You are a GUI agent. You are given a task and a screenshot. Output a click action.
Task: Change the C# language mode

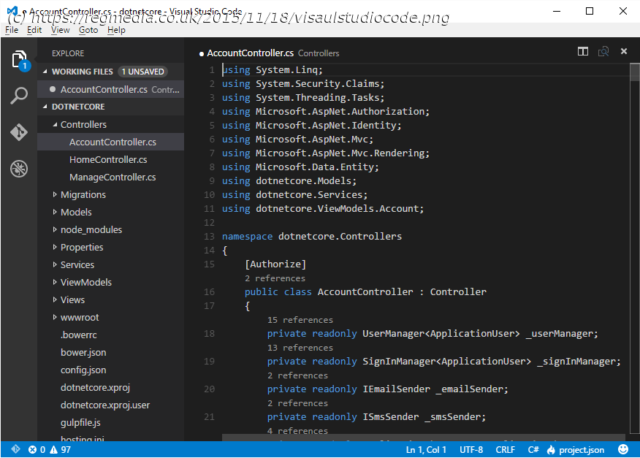tap(533, 449)
